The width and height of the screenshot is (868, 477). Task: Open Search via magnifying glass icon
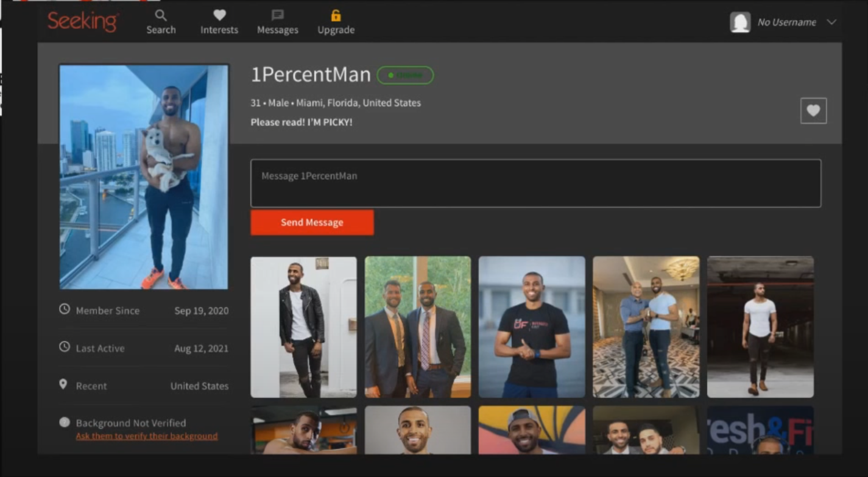[161, 15]
